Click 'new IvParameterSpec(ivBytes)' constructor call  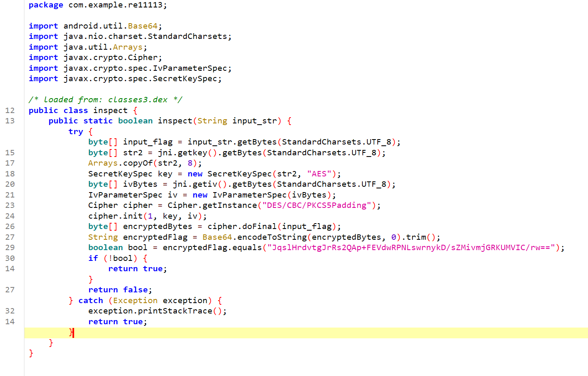click(262, 195)
